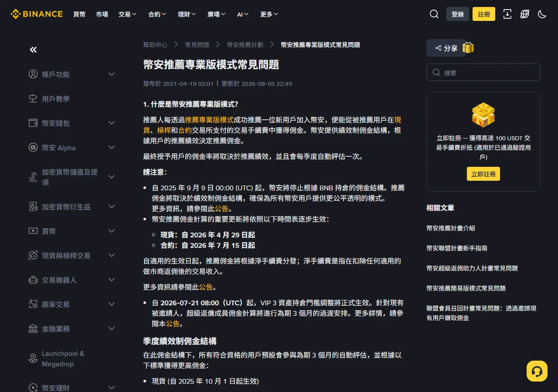Expand 現貨與槓桿交易 section chevron
558x392 pixels.
click(x=112, y=255)
